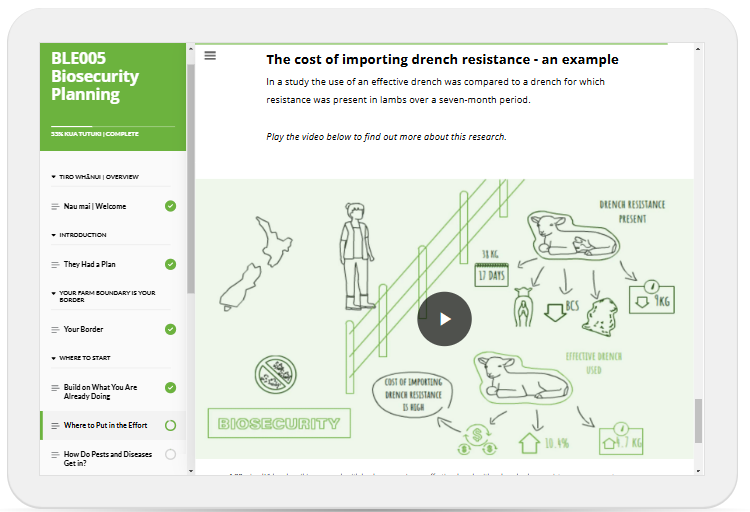Click the lesson icon beside How Do Pests and Diseases
The width and height of the screenshot is (750, 512).
click(x=55, y=455)
